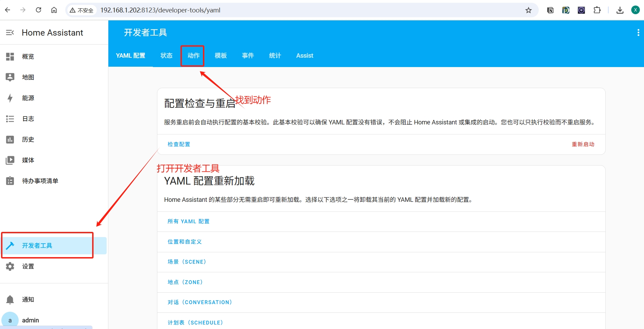Open the browser profile avatar X
The width and height of the screenshot is (644, 329).
click(635, 10)
